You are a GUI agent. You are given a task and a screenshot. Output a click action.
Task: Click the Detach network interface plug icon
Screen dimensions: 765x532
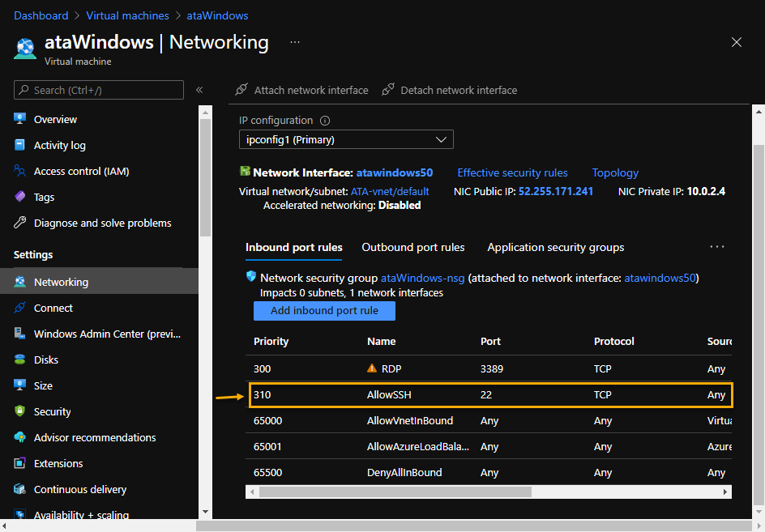point(388,89)
